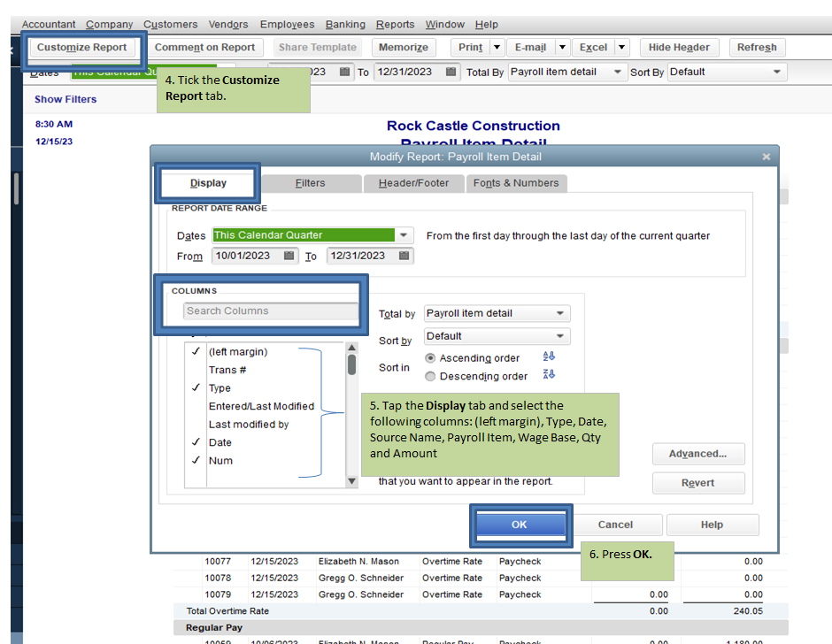
Task: Click the Customize Report button
Action: point(81,47)
